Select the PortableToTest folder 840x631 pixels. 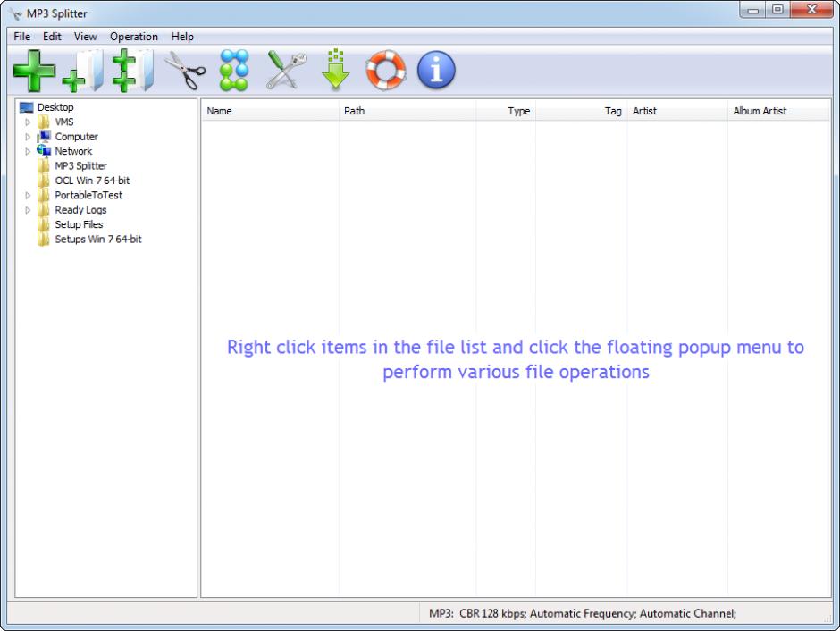88,195
